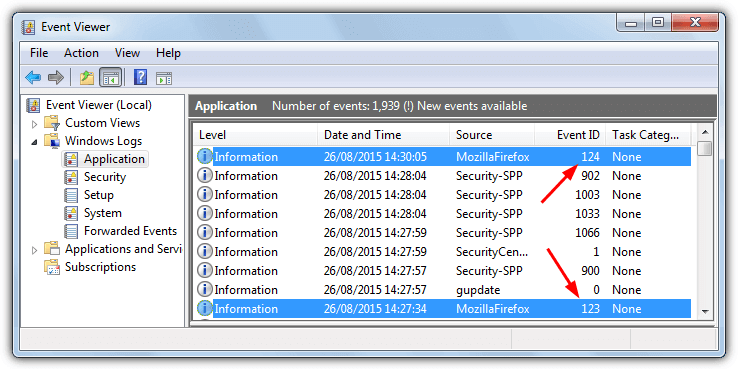Select the Windows Logs tree label
738x369 pixels.
point(104,141)
